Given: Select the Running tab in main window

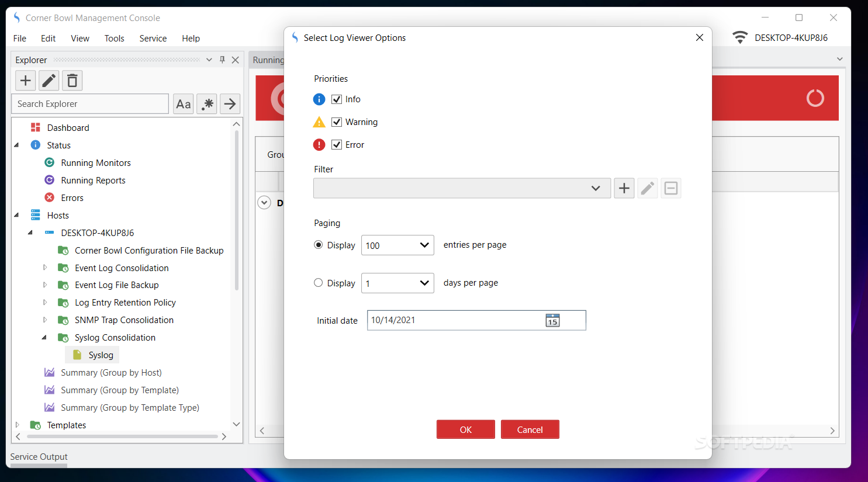Looking at the screenshot, I should (x=268, y=60).
